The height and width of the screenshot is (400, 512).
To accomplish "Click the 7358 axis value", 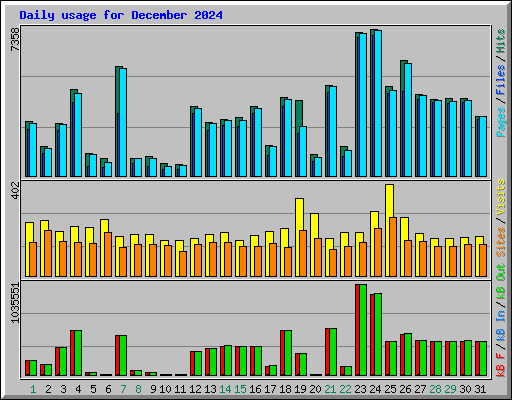I will [x=15, y=39].
